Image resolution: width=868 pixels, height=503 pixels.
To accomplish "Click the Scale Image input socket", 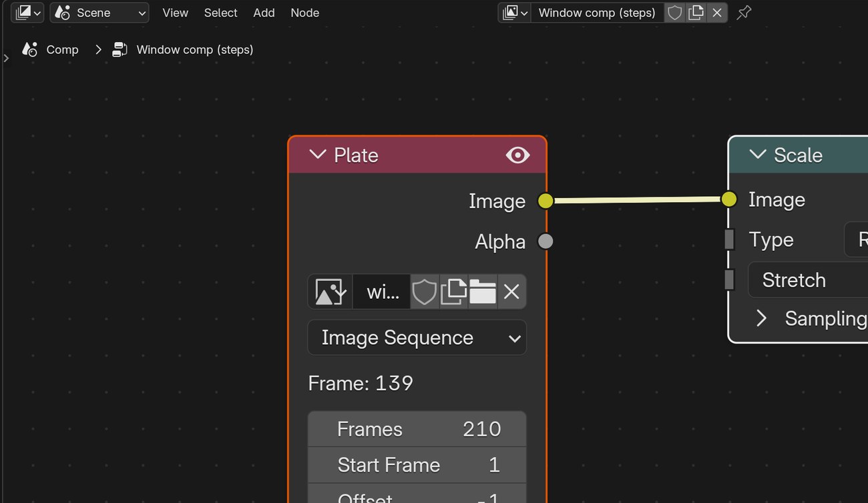I will pos(728,199).
